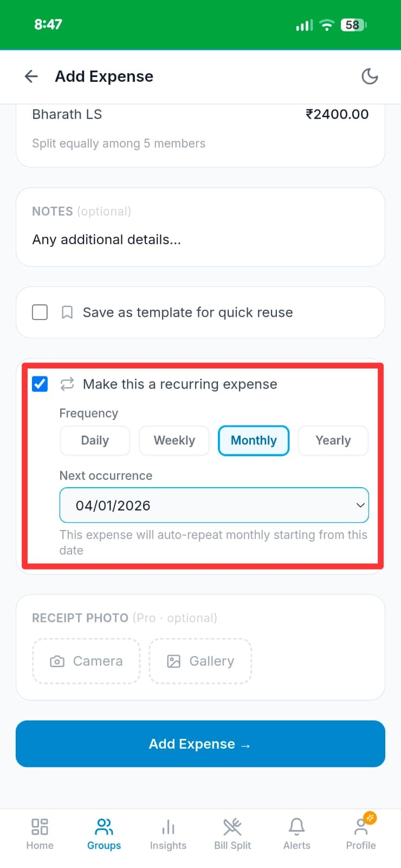The image size is (401, 868).
Task: Switch to the Groups tab
Action: [104, 834]
